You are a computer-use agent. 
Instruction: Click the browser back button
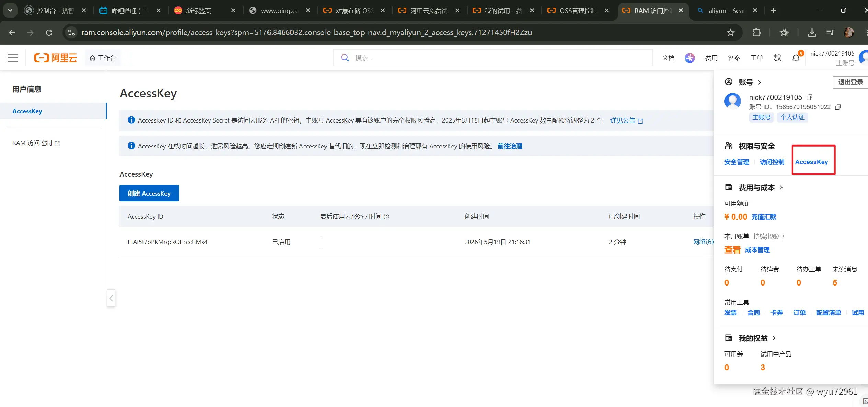(x=12, y=33)
